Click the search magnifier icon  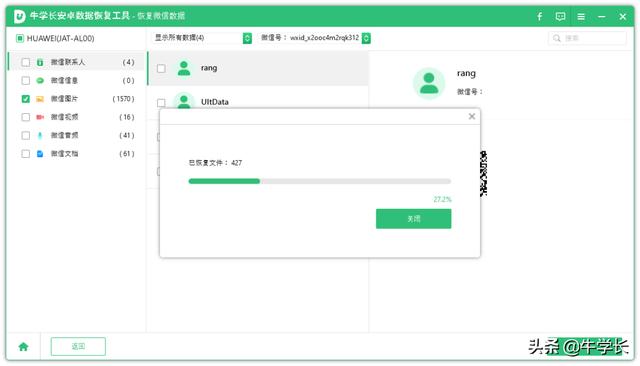(556, 38)
